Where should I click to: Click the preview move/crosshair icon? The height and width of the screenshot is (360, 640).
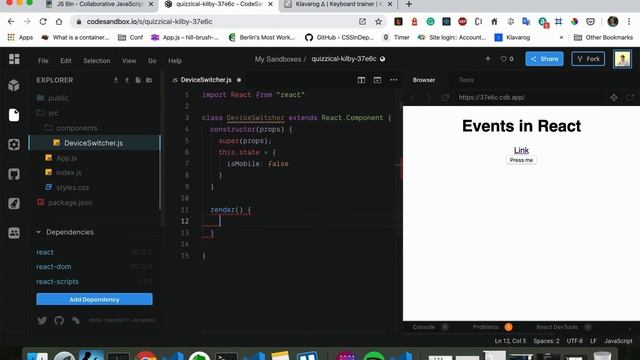614,98
